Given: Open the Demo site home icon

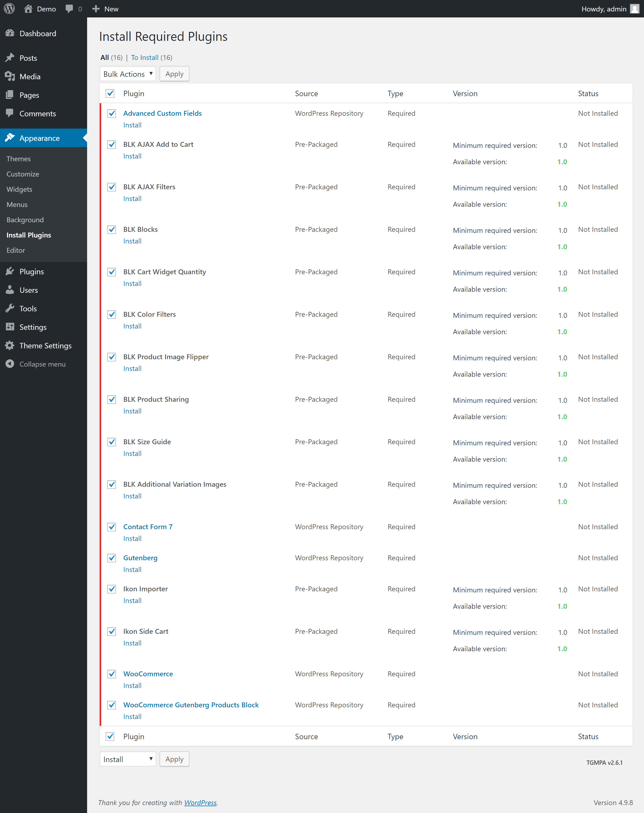Looking at the screenshot, I should pos(28,9).
